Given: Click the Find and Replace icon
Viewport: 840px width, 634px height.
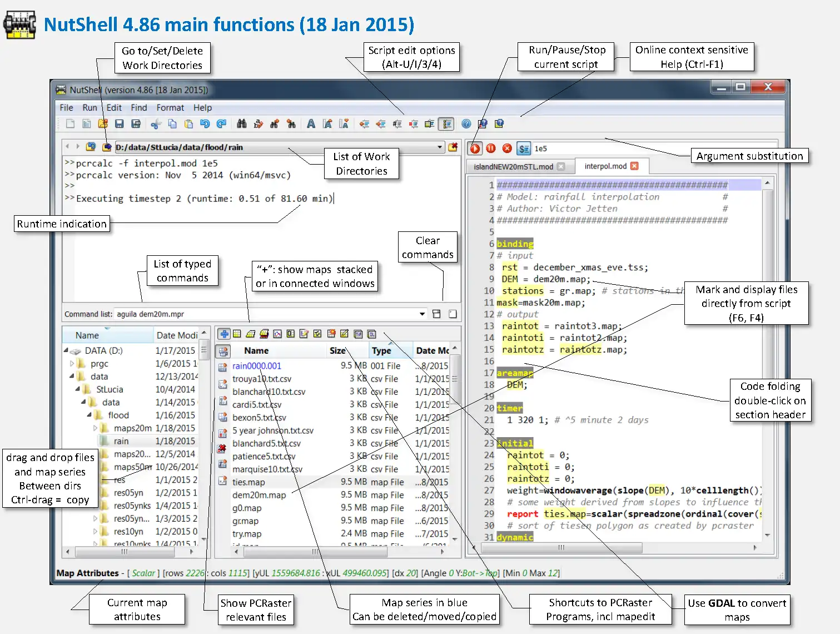Looking at the screenshot, I should 258,123.
